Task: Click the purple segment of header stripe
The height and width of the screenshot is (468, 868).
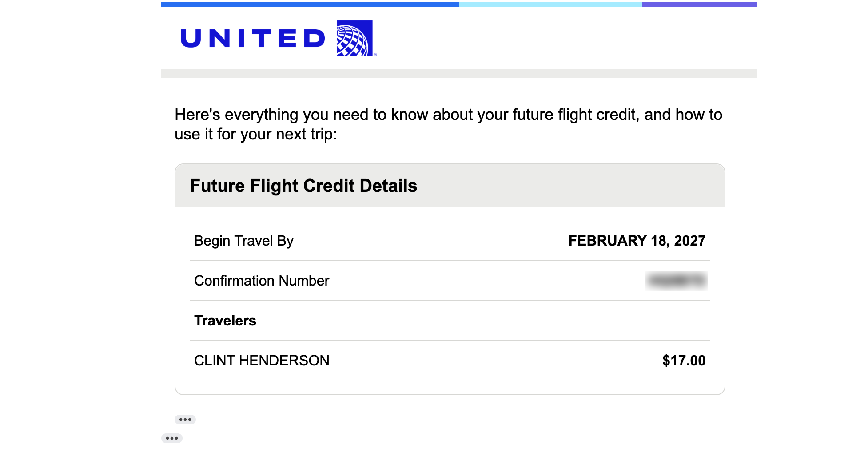Action: point(699,4)
